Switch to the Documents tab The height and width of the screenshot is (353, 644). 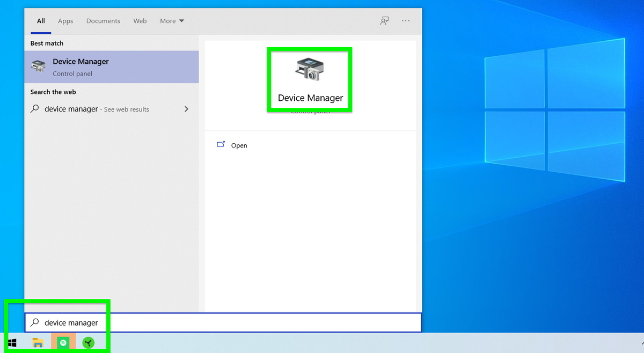tap(103, 21)
